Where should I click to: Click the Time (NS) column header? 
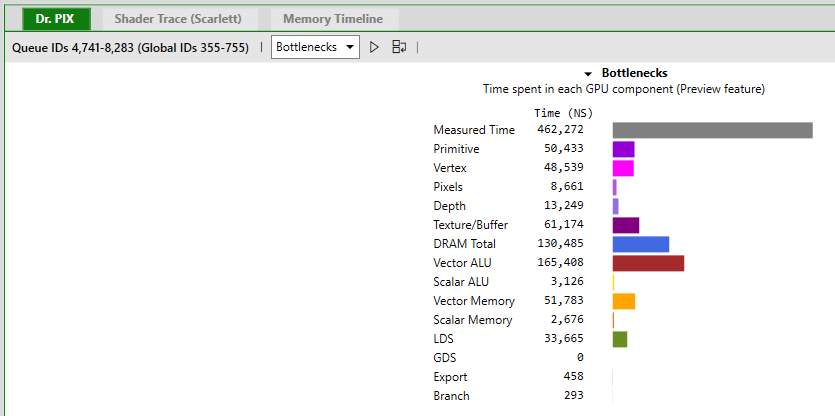click(563, 113)
